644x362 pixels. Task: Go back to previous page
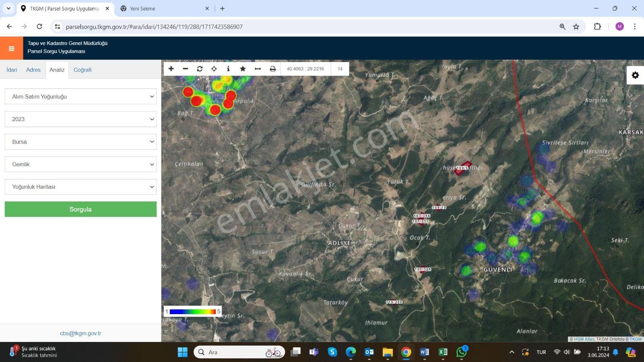[9, 27]
